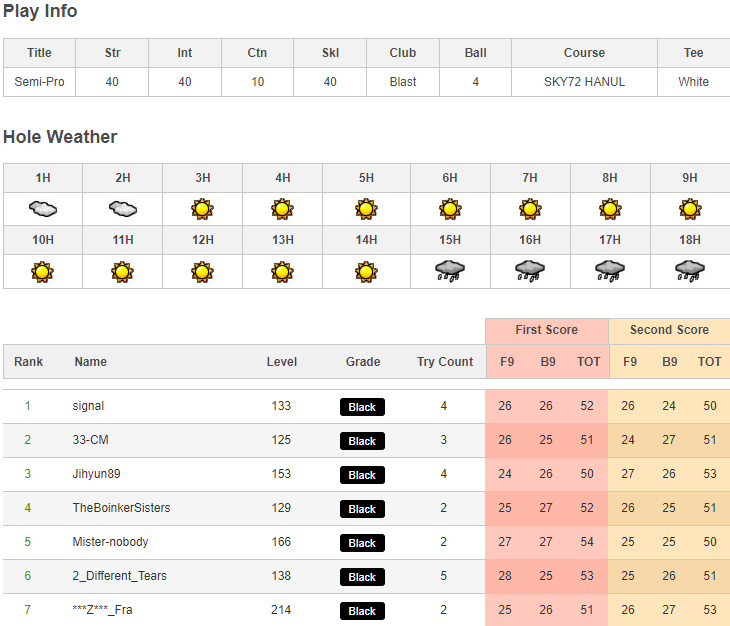
Task: Click the cloudy weather icon for hole 1H
Action: click(43, 209)
